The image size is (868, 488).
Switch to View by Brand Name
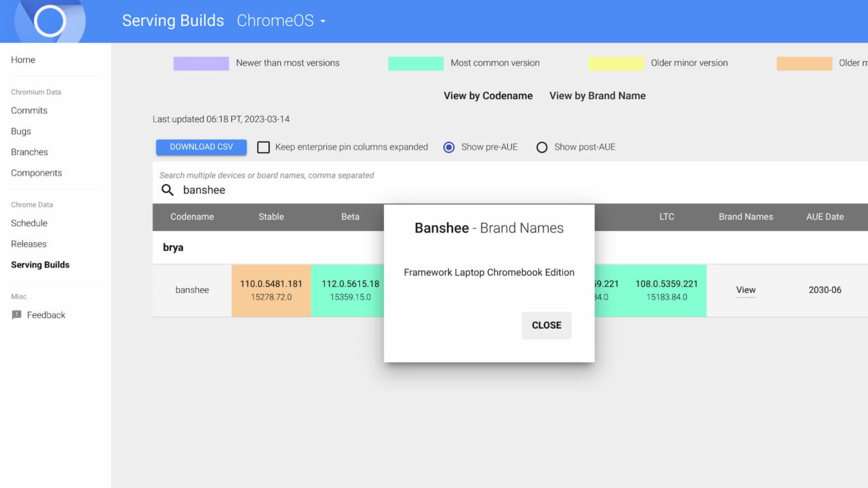pyautogui.click(x=597, y=96)
